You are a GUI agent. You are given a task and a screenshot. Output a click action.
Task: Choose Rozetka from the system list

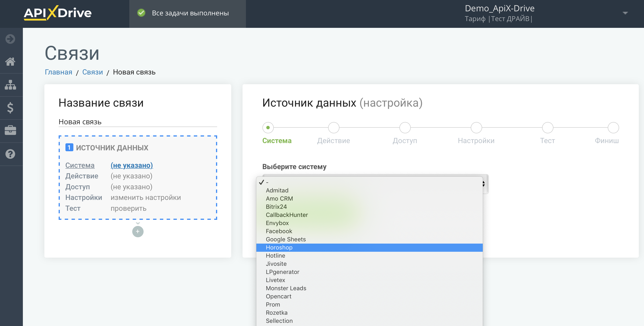(x=369, y=313)
